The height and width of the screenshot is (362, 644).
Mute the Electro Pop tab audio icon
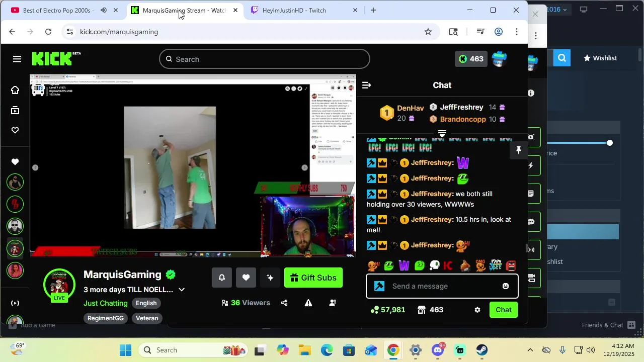pyautogui.click(x=104, y=10)
